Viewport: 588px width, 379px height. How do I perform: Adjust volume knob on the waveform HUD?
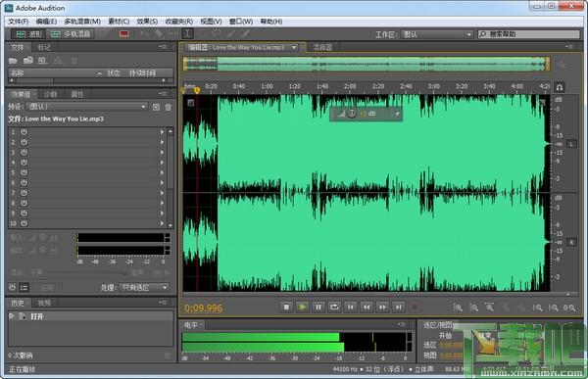point(352,114)
